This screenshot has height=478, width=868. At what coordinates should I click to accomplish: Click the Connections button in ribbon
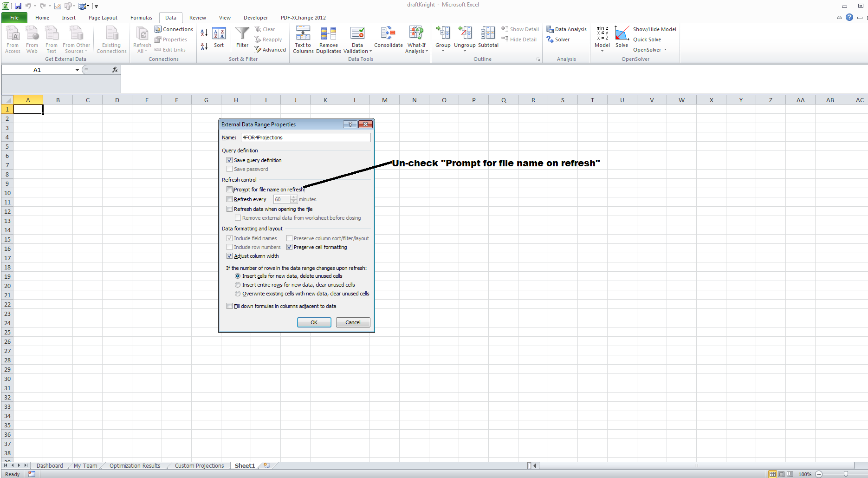click(174, 29)
